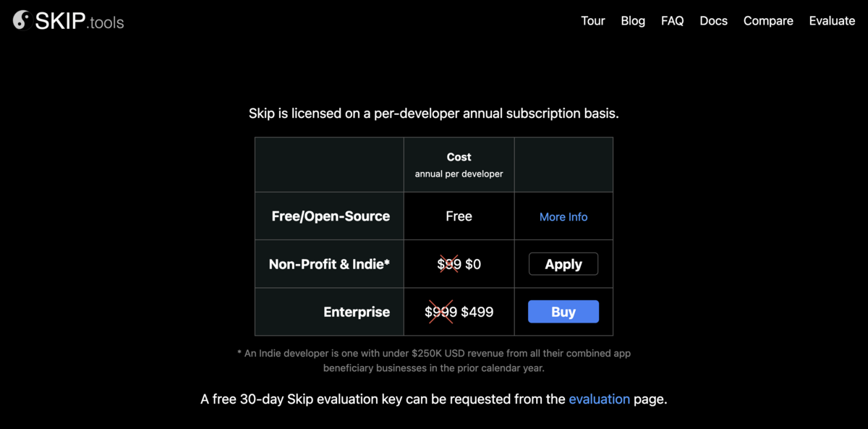Select the Non-Profit & Indie row label
This screenshot has width=868, height=429.
click(x=329, y=263)
